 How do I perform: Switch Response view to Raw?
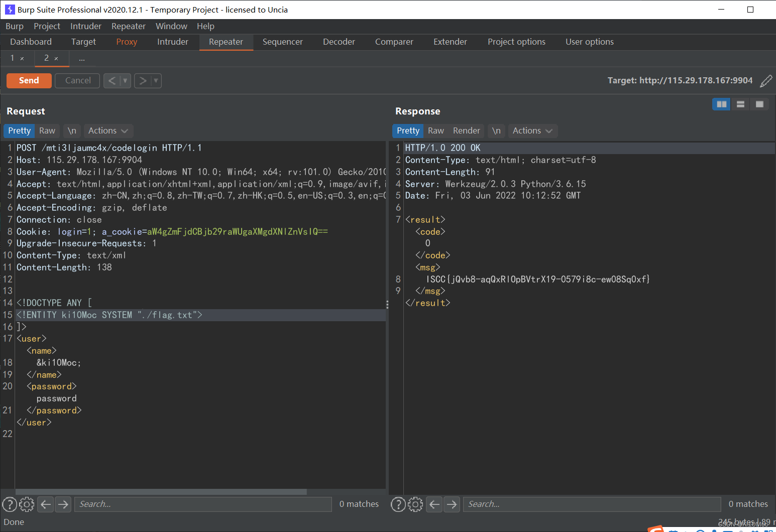point(436,131)
